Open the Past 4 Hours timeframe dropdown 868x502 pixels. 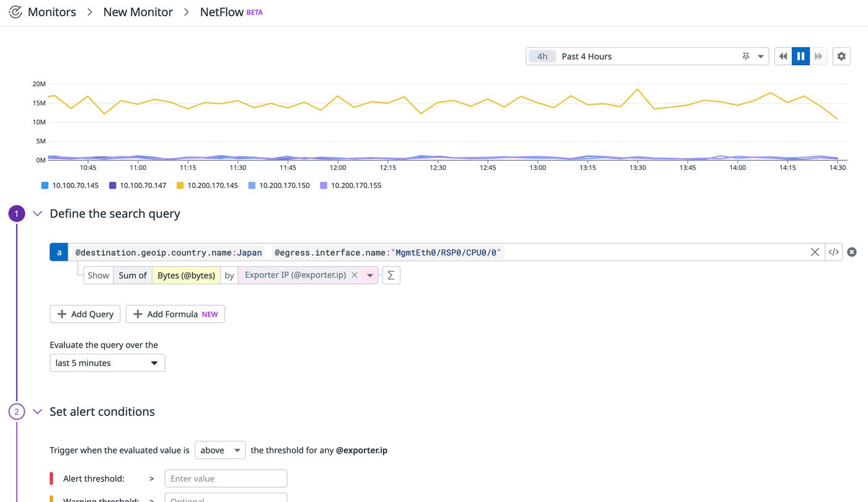click(761, 56)
